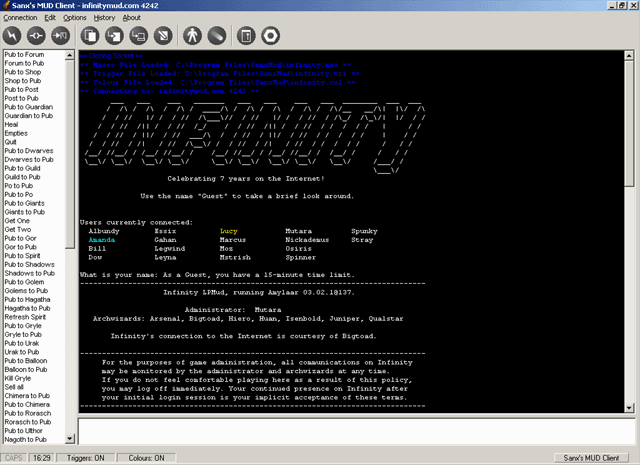Choose "Kill Gryle" from the macro list
The image size is (640, 465).
[x=20, y=379]
